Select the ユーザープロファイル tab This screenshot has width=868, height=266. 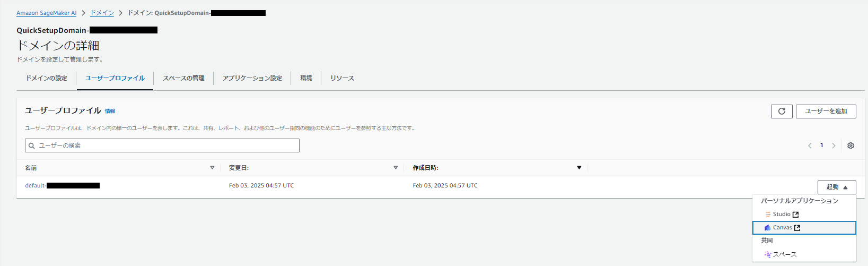pyautogui.click(x=115, y=78)
